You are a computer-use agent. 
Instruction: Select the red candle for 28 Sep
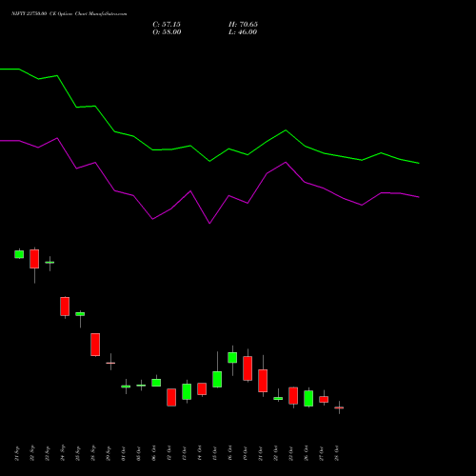tap(95, 345)
